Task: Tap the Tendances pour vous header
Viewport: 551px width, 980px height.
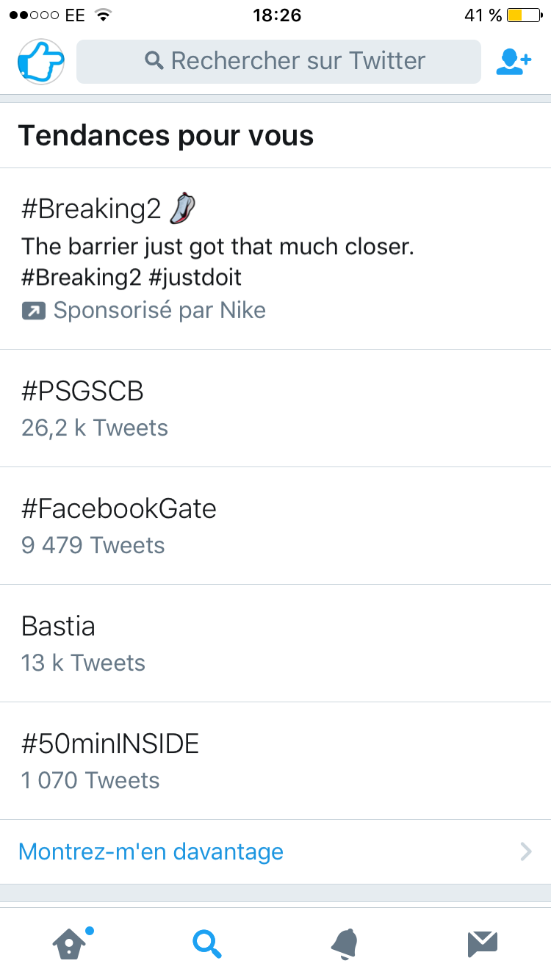Action: (166, 136)
